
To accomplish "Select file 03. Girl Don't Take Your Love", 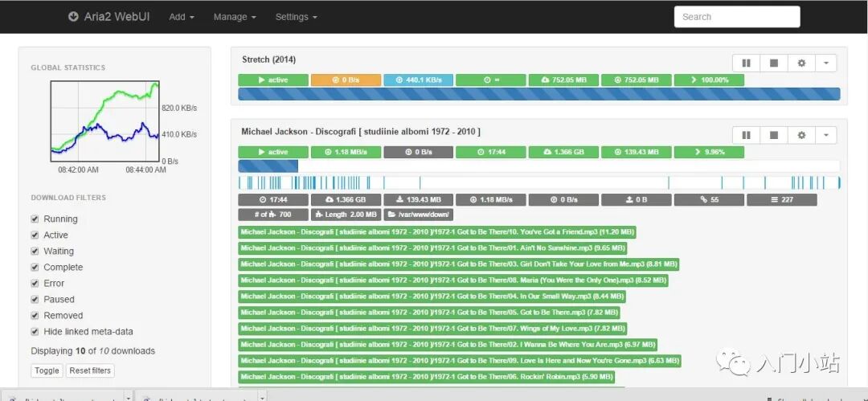I will [x=459, y=264].
